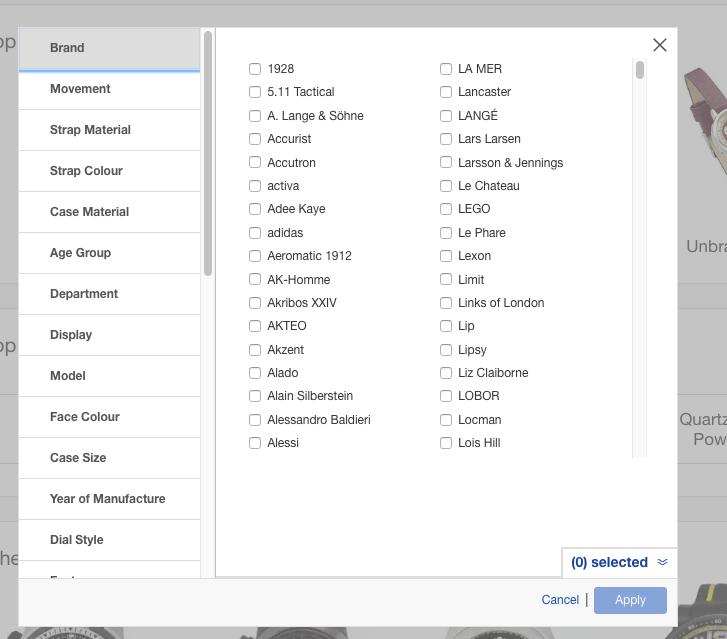Tick the LANGÉ checkbox
Image resolution: width=727 pixels, height=639 pixels.
[446, 116]
